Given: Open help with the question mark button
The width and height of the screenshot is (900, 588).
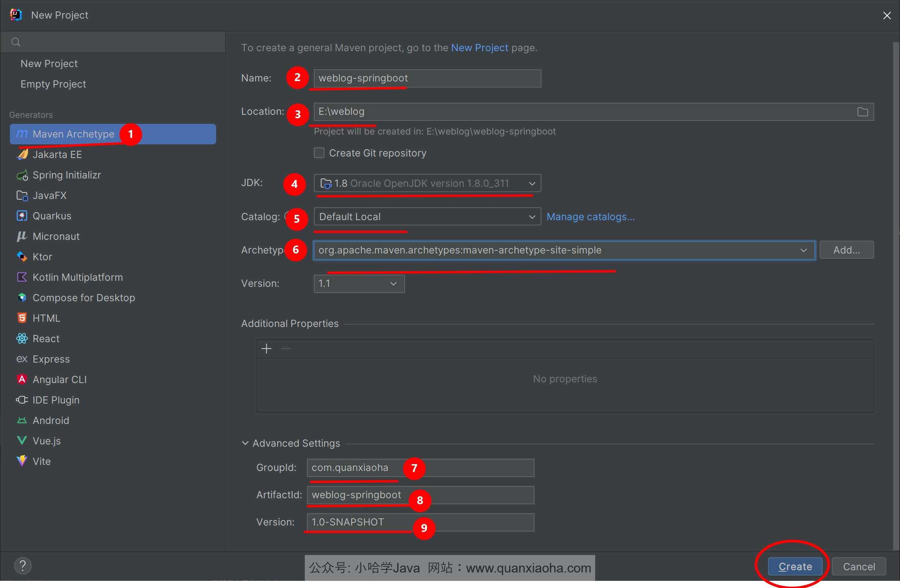Looking at the screenshot, I should (x=23, y=566).
